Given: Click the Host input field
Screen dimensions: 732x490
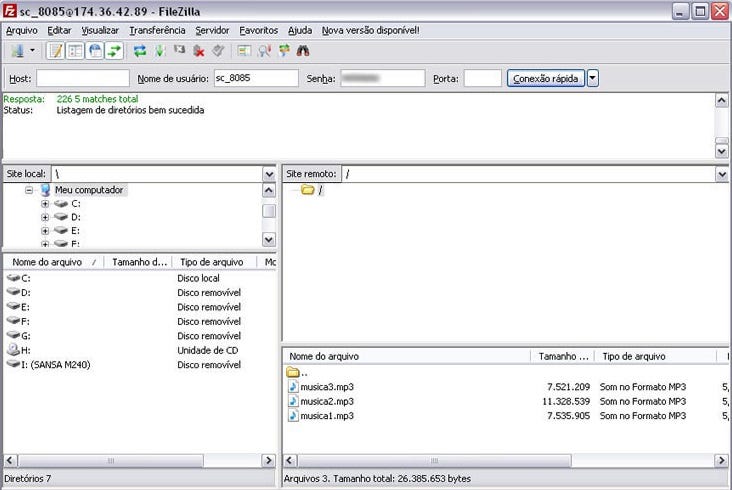Looking at the screenshot, I should [83, 78].
